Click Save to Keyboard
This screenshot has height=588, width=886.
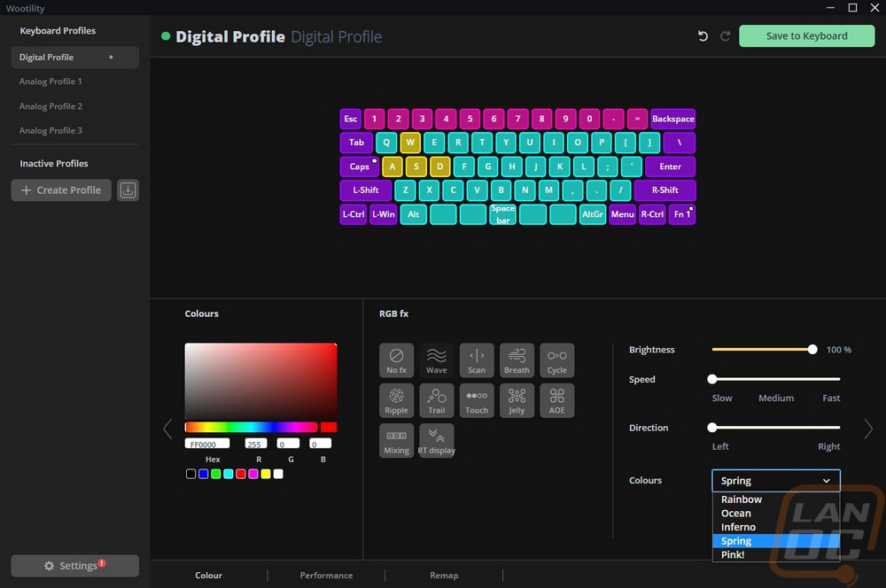[x=806, y=36]
